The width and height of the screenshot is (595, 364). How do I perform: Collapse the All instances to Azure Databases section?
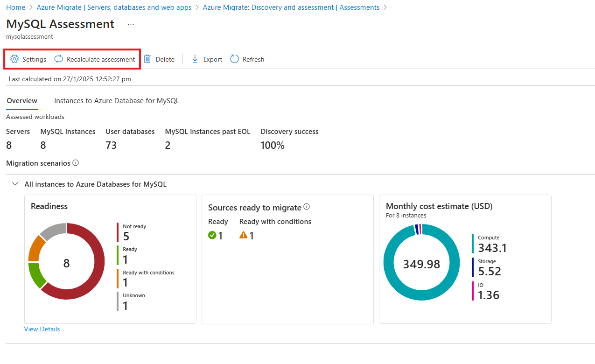click(x=15, y=184)
